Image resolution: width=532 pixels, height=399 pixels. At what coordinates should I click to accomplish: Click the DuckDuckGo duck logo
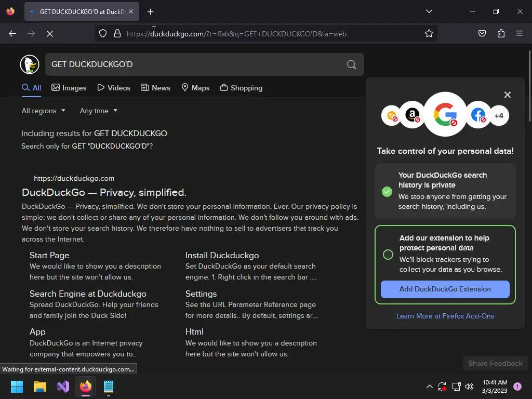point(30,64)
